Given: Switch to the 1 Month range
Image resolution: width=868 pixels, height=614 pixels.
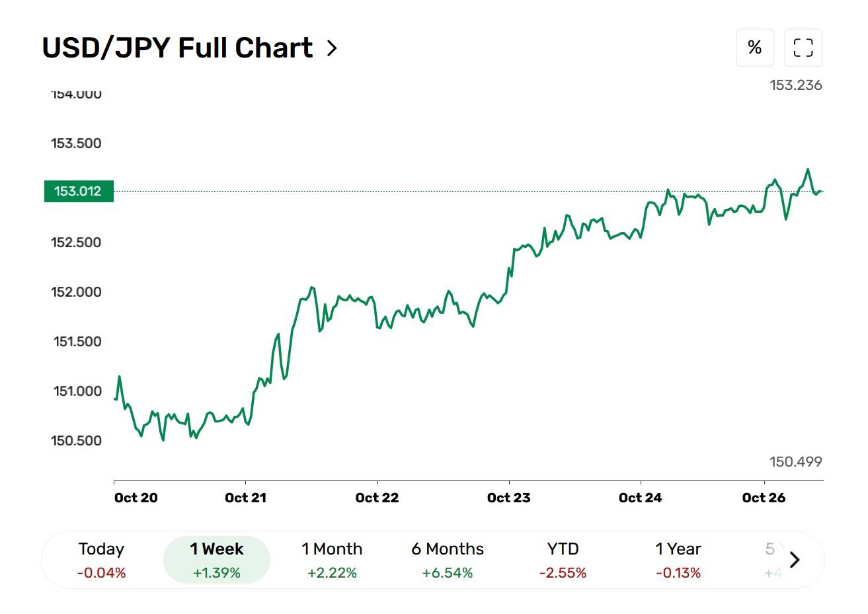Looking at the screenshot, I should tap(332, 560).
